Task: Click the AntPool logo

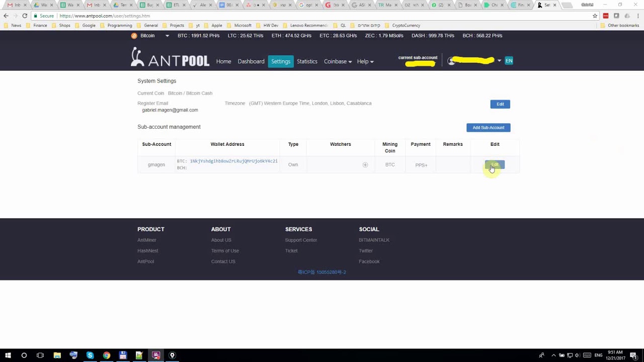Action: 170,58
